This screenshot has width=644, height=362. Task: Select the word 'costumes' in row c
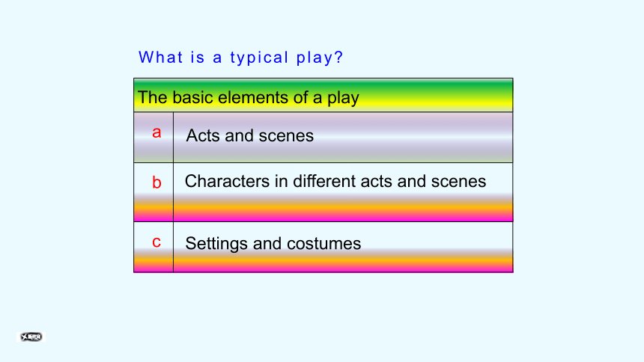click(x=324, y=243)
